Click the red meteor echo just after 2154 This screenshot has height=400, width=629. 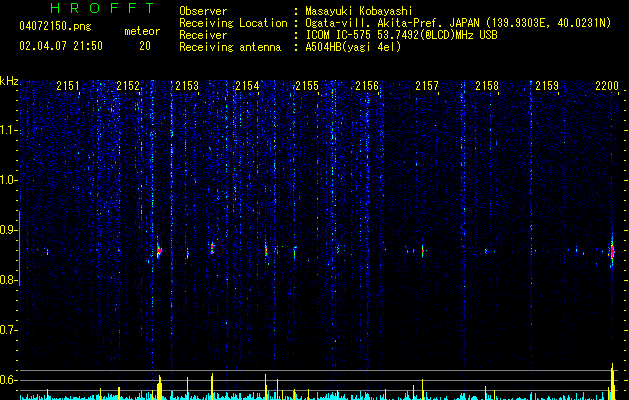[266, 251]
